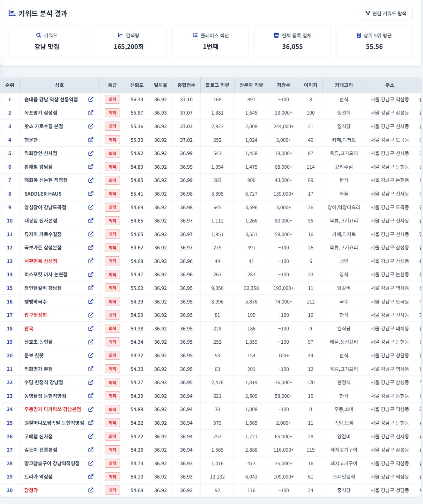Click the 이미지 column header
This screenshot has width=423, height=504.
pyautogui.click(x=311, y=85)
